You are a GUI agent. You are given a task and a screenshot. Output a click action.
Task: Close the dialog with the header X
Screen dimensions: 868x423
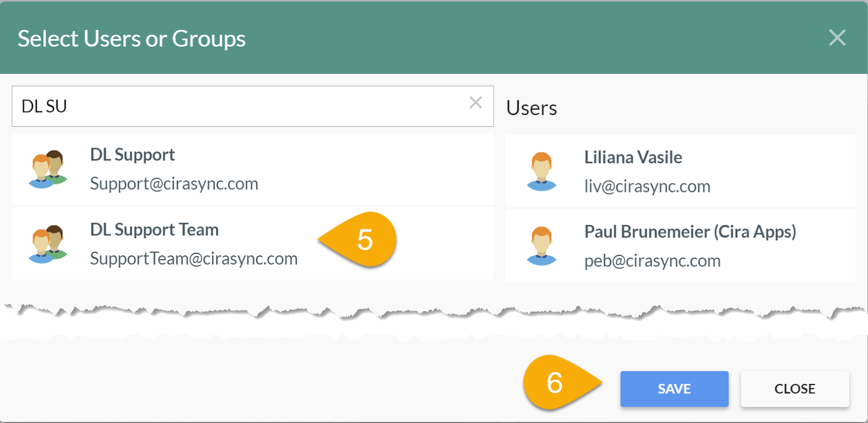pyautogui.click(x=837, y=37)
